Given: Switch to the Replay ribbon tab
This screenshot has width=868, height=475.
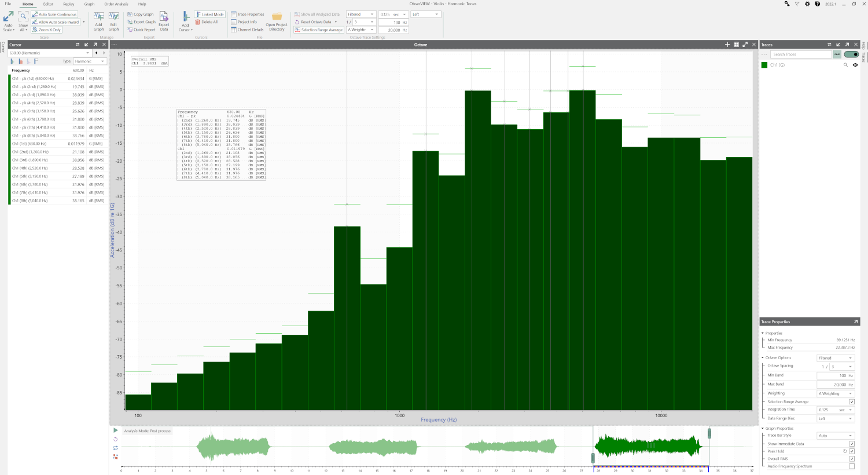Looking at the screenshot, I should 69,4.
